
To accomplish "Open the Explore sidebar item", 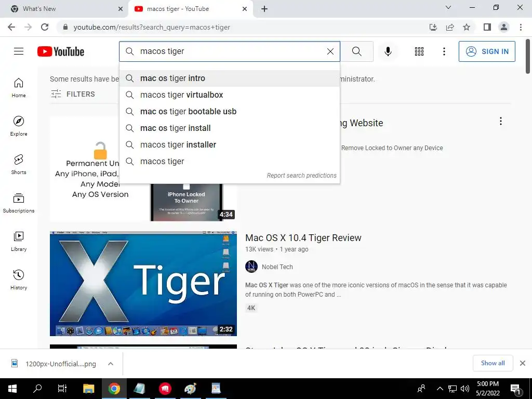I will [19, 126].
